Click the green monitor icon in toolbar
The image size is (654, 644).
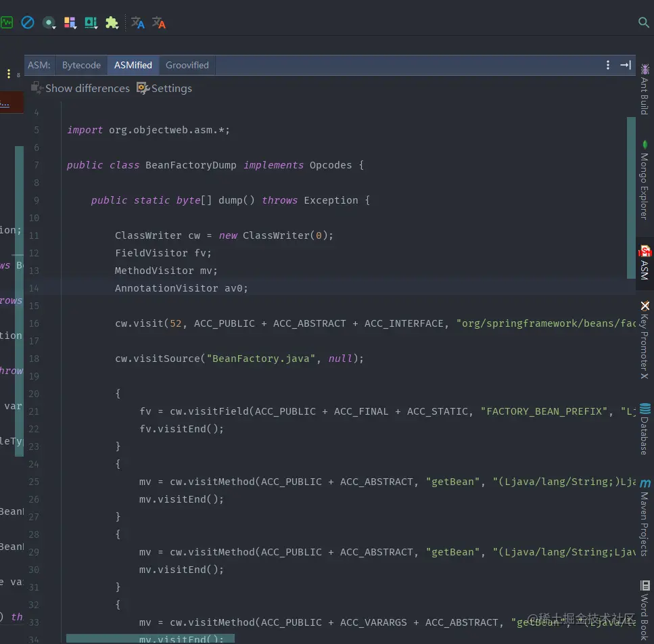click(6, 22)
